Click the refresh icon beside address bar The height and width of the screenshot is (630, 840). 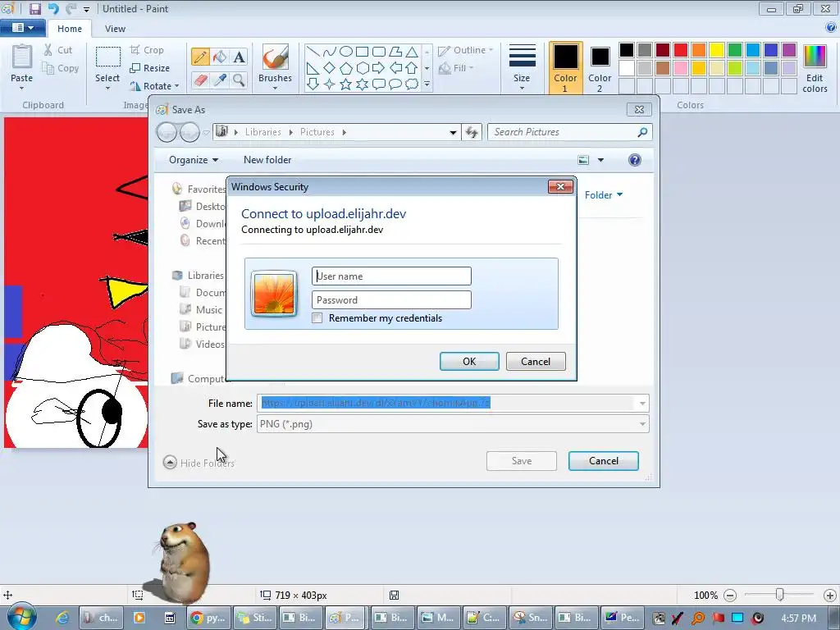click(x=472, y=132)
